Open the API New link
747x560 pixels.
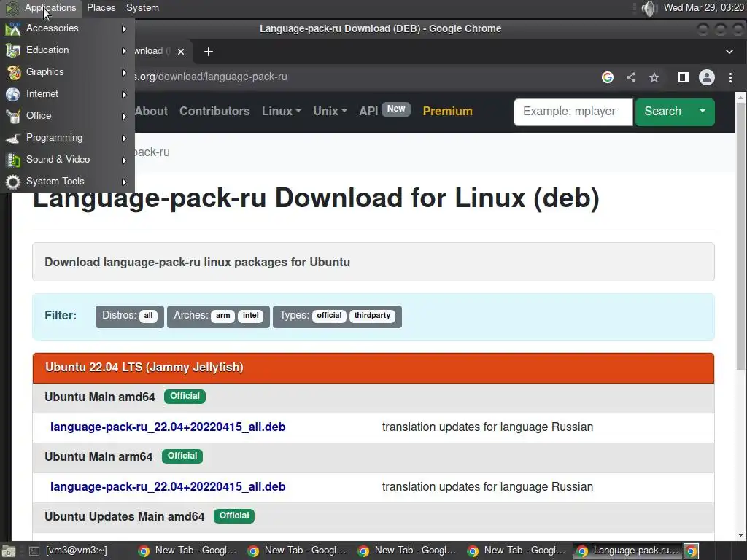[384, 111]
